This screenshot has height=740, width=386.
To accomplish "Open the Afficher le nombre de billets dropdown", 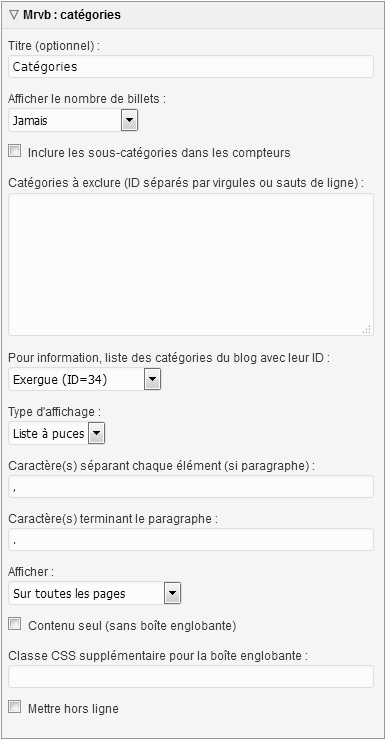I will [73, 120].
